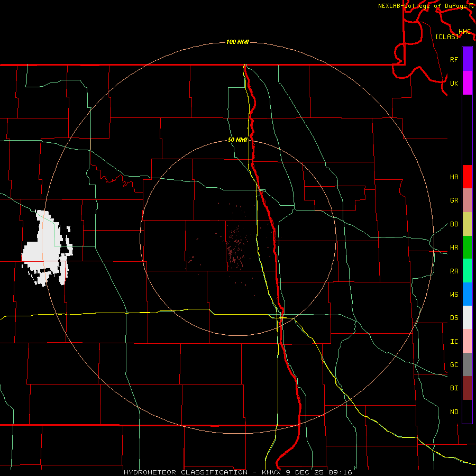Click the BI legend label

click(x=454, y=388)
